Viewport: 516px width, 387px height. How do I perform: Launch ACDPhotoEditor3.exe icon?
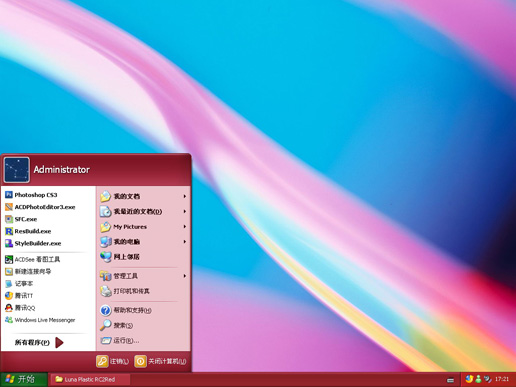(x=9, y=207)
